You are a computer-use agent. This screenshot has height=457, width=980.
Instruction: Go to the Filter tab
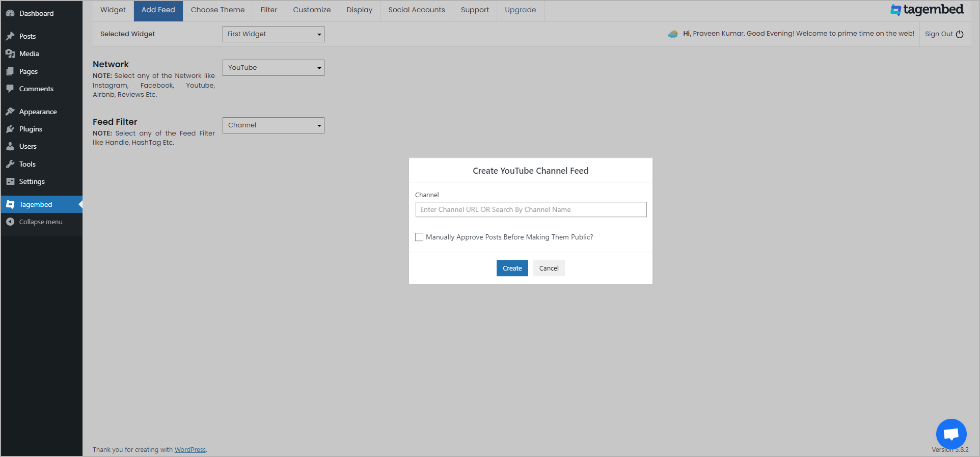[x=269, y=10]
